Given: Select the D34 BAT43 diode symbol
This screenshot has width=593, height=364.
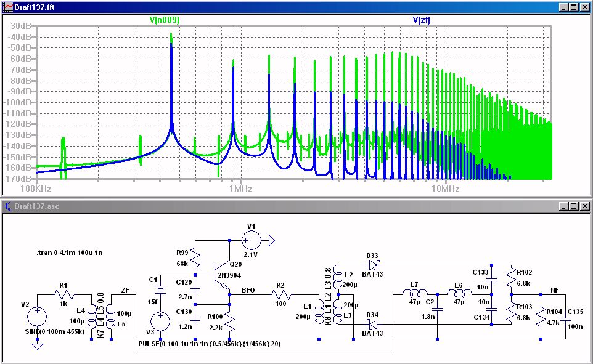Looking at the screenshot, I should click(373, 324).
